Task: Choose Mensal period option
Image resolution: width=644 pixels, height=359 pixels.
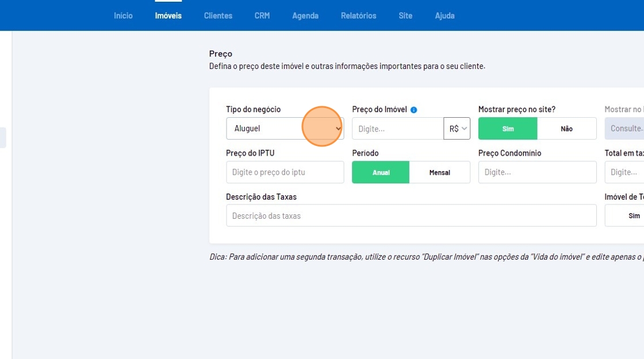Action: pyautogui.click(x=439, y=172)
